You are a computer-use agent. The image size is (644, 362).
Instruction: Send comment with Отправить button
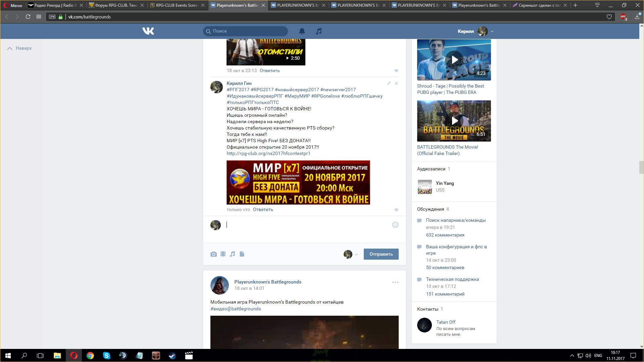[x=381, y=254]
